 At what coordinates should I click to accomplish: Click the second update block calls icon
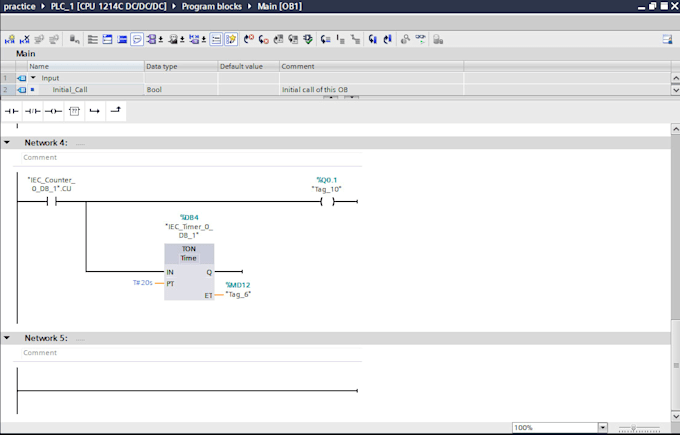[293, 40]
